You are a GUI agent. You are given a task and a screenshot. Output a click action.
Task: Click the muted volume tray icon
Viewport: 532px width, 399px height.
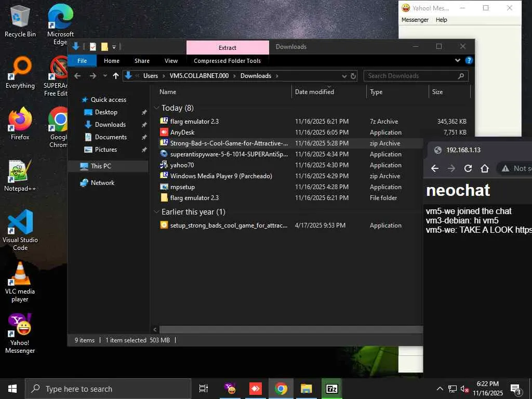coord(464,389)
